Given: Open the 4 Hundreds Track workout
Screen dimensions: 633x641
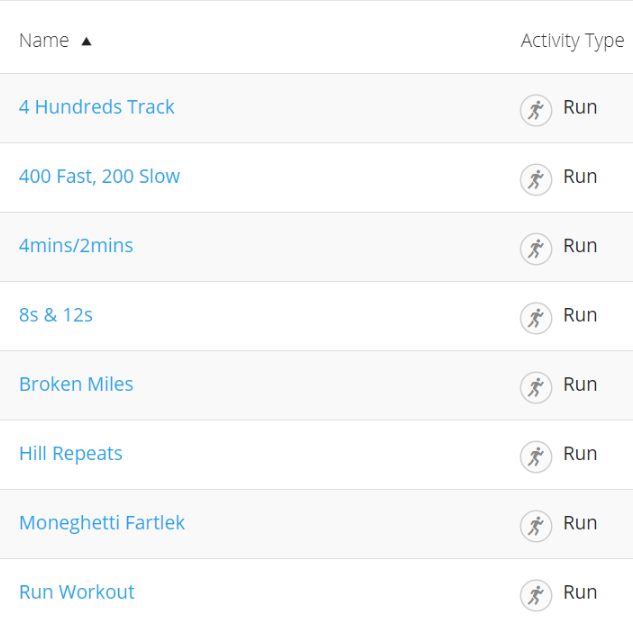Looking at the screenshot, I should 97,107.
